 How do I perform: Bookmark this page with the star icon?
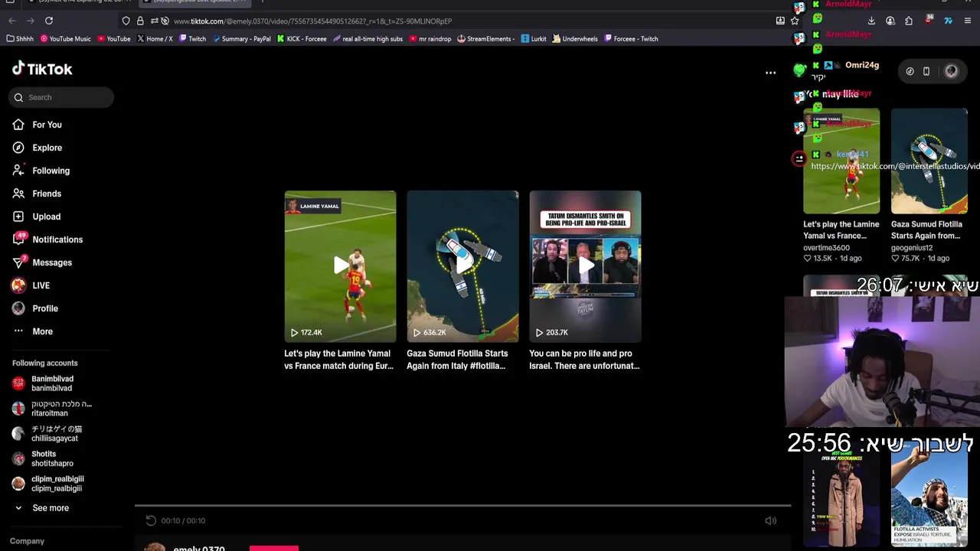coord(795,21)
